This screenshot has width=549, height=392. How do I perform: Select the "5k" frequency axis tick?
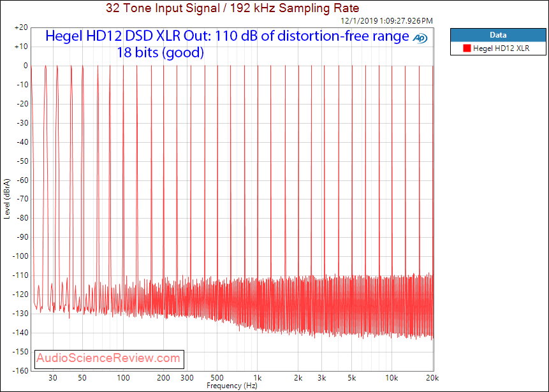351,378
